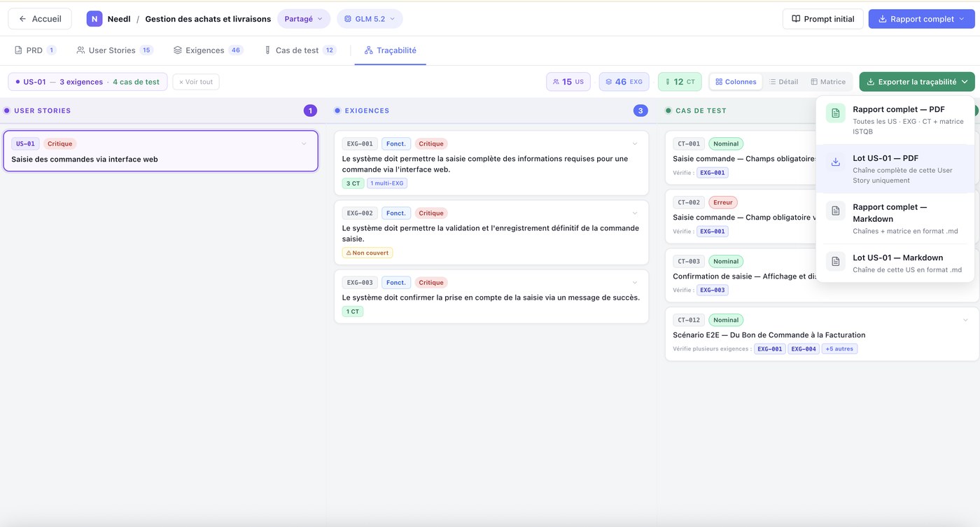Screen dimensions: 980x527
Task: Switch to the Cas de test tab
Action: click(300, 50)
